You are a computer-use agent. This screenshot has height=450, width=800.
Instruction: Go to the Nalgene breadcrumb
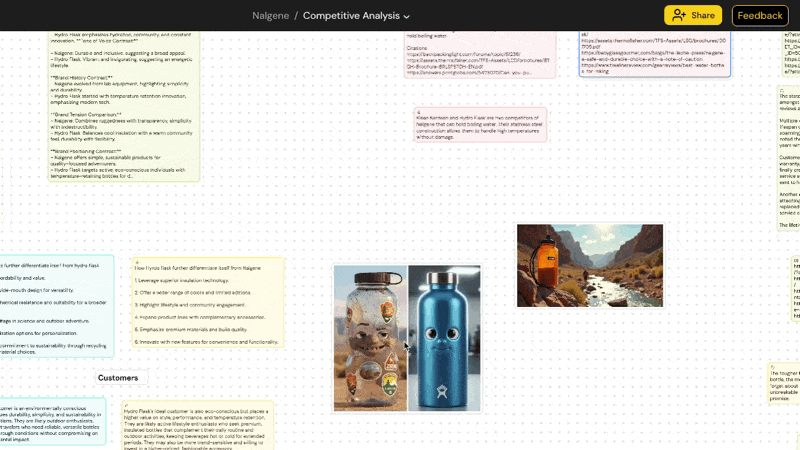(270, 16)
